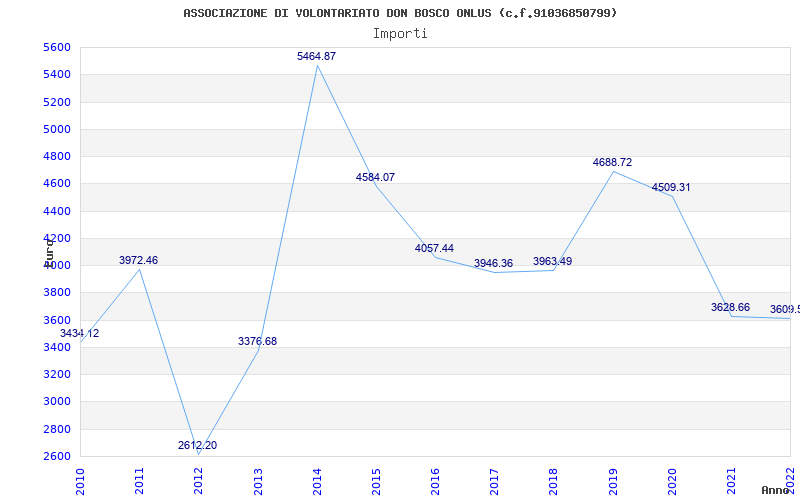Click the 4509.31 value label
Viewport: 800px width, 500px height.
[x=671, y=187]
